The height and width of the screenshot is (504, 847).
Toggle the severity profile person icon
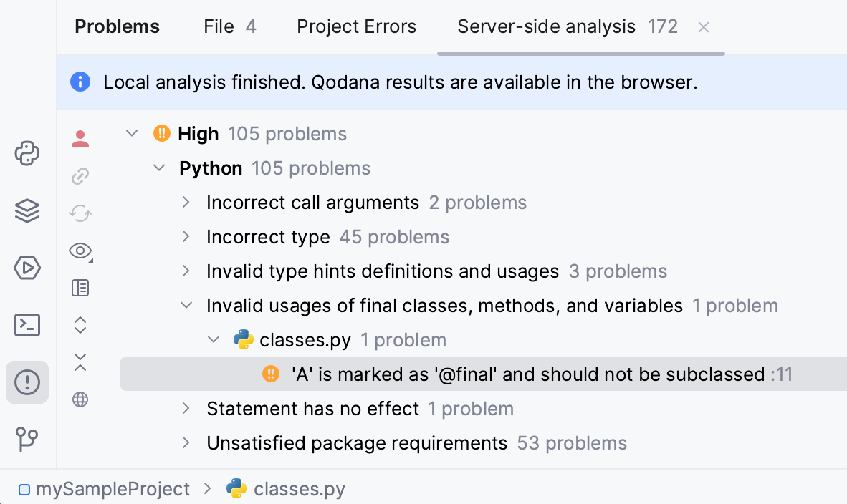[x=80, y=138]
